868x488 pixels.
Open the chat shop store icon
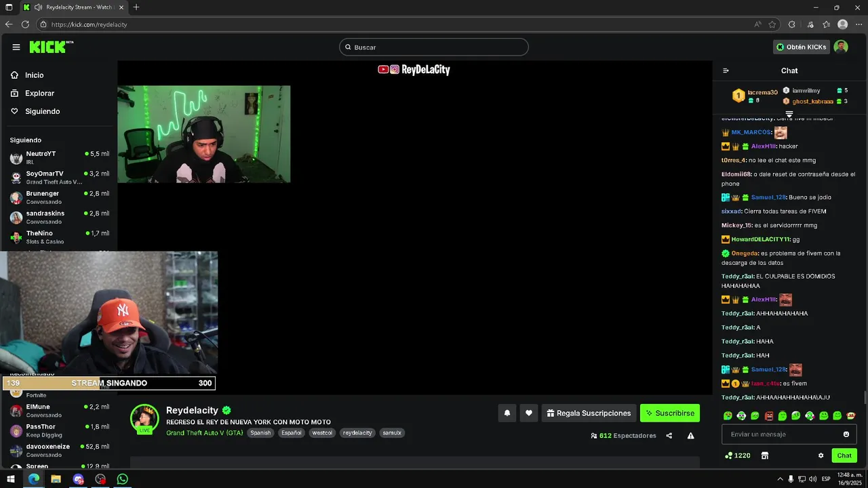coord(765,455)
